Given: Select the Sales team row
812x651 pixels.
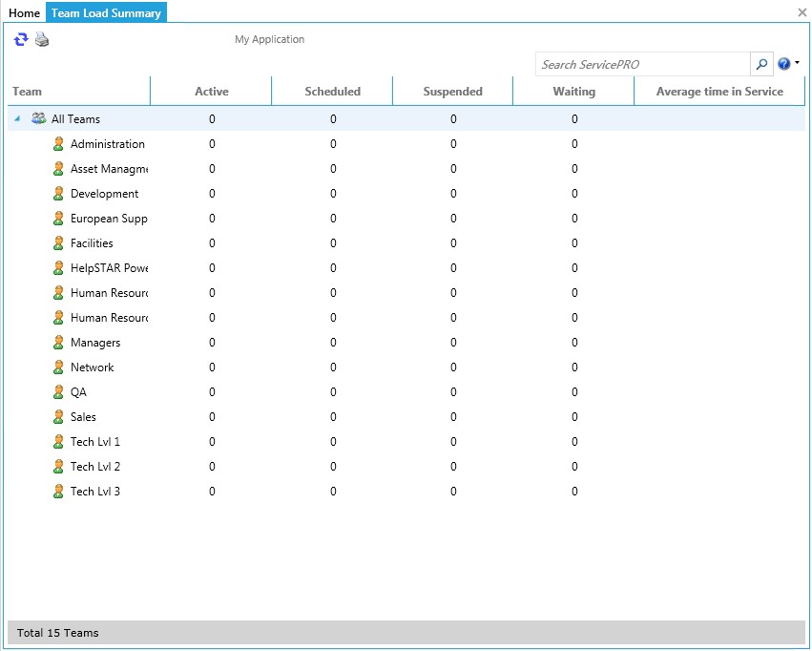Looking at the screenshot, I should coord(83,417).
